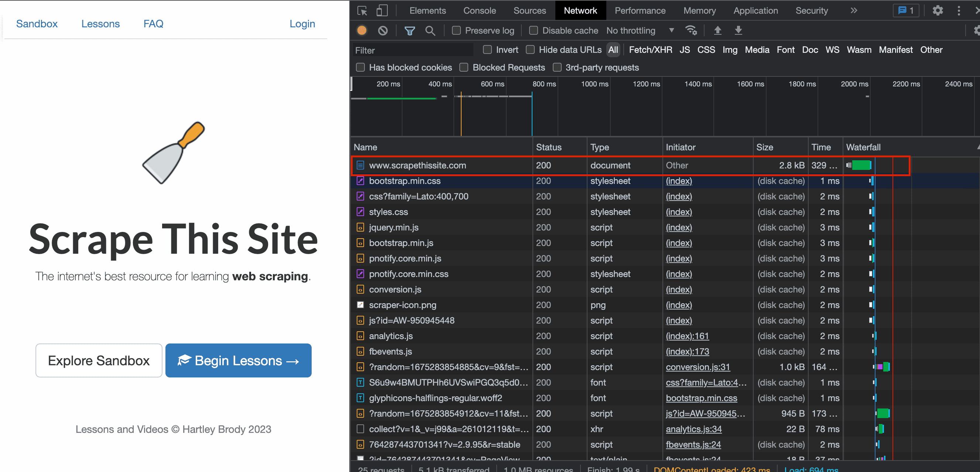
Task: Select the inspect element picker icon
Action: 362,11
